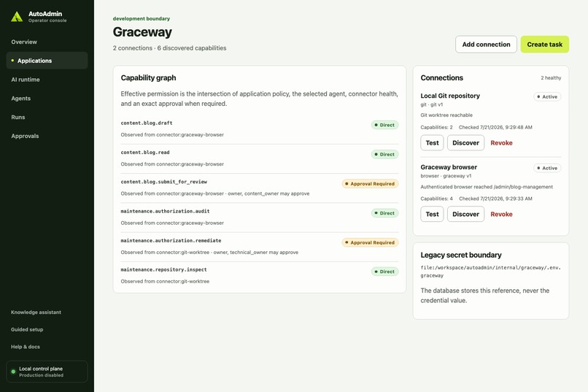Select the content.blog.read capability name
The width and height of the screenshot is (588, 392).
(145, 153)
